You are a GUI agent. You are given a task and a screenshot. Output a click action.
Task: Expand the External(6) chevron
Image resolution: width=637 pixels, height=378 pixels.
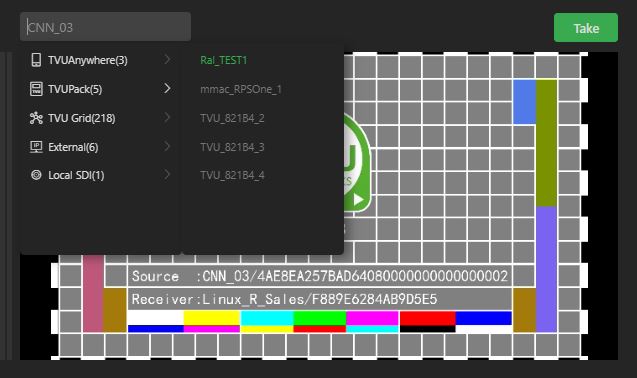[x=167, y=146]
